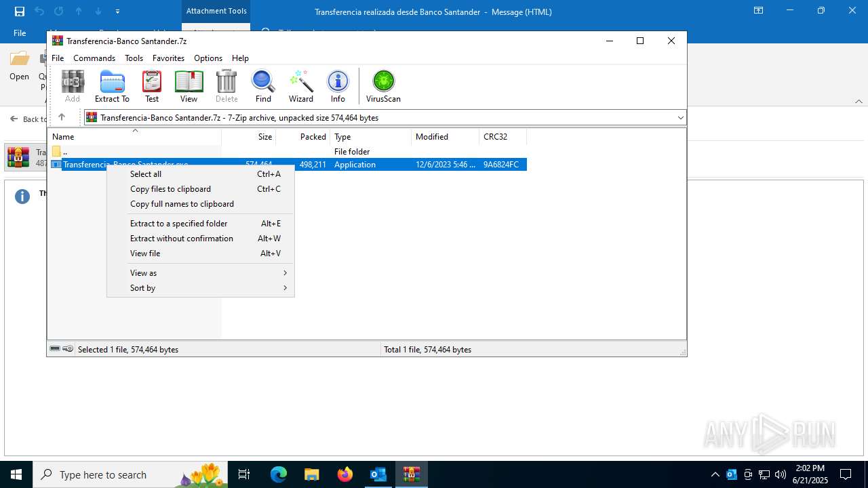Click the volume speaker tray icon
The image size is (868, 488).
(781, 474)
